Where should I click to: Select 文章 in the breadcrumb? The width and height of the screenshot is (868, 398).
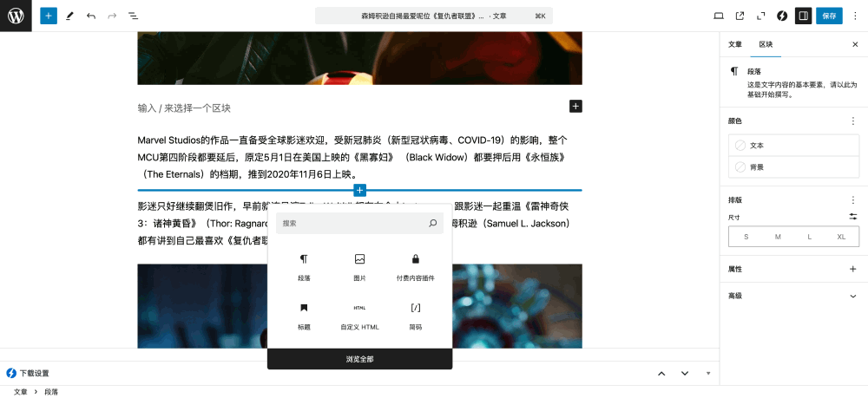pos(21,391)
